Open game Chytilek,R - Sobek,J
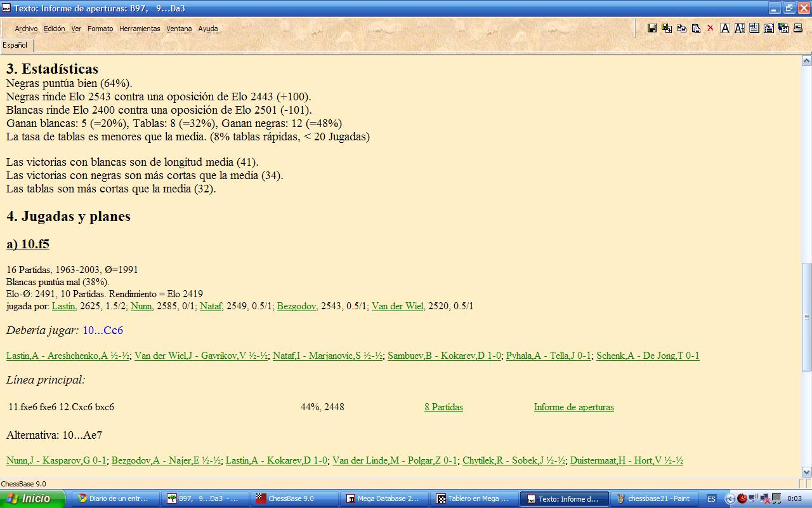Screen dimensions: 812x508 514,460
